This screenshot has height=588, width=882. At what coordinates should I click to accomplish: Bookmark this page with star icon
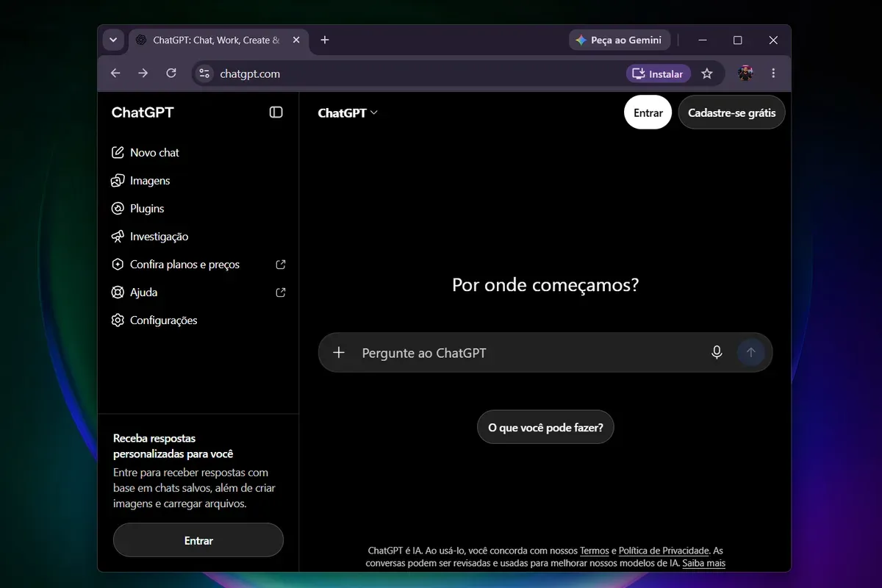pyautogui.click(x=707, y=73)
